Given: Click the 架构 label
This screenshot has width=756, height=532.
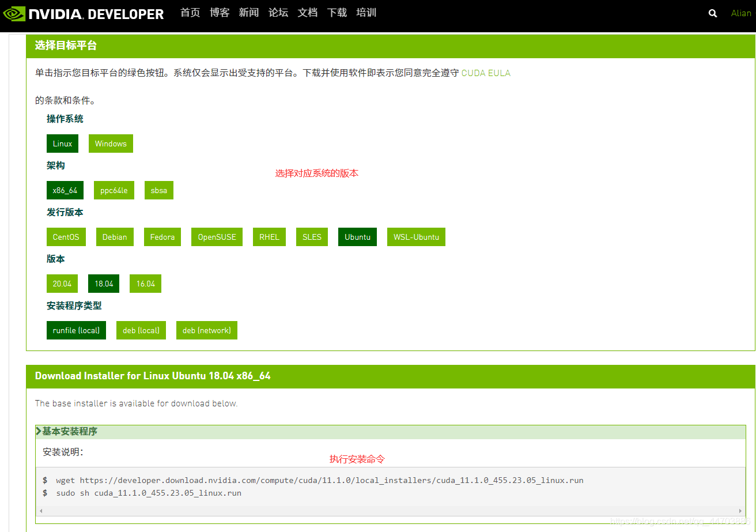Looking at the screenshot, I should coord(56,165).
